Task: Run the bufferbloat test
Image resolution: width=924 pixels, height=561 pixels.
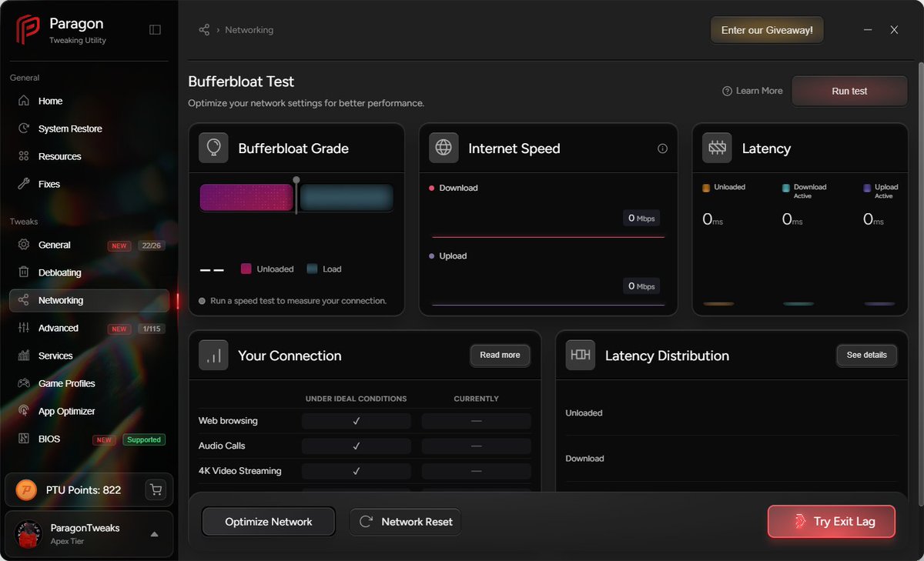Action: tap(849, 91)
